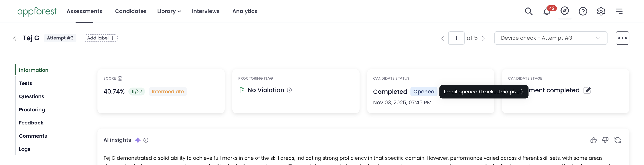Open the search magnifier icon

point(529,11)
